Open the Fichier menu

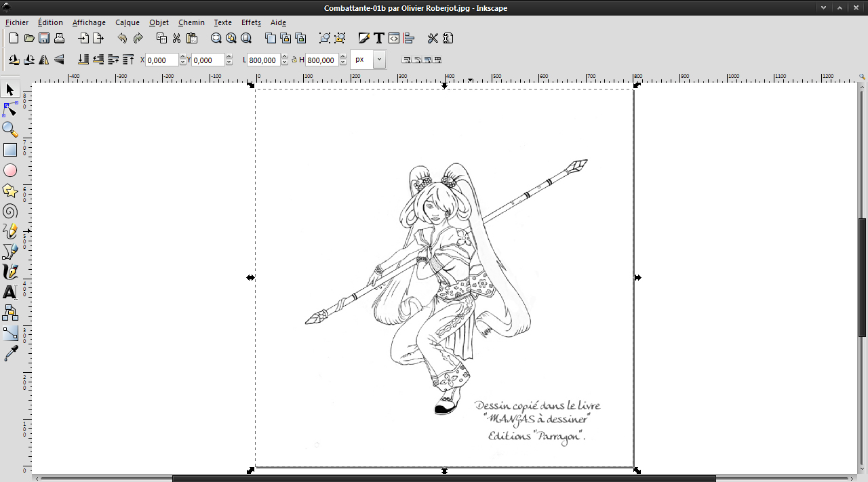point(17,22)
